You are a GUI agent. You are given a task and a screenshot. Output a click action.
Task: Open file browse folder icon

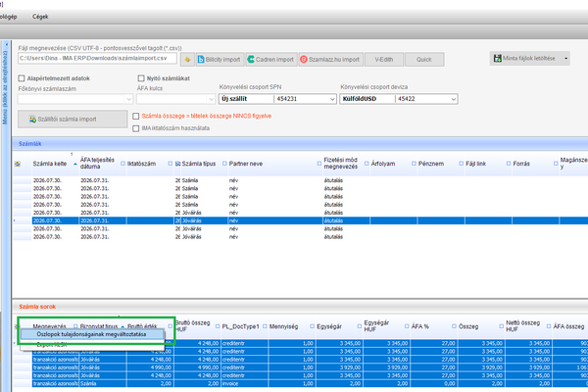tap(187, 59)
